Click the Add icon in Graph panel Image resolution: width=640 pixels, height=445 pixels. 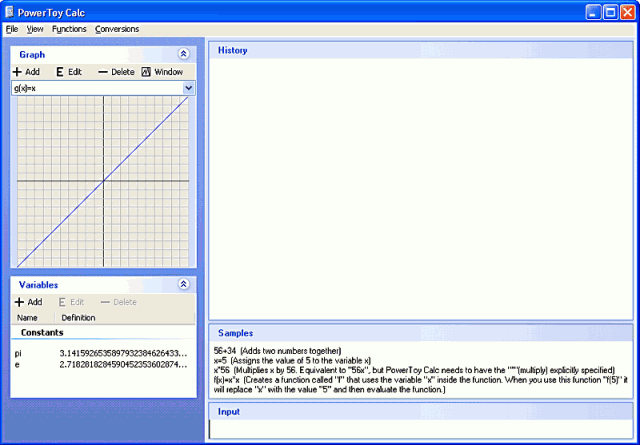(x=18, y=72)
